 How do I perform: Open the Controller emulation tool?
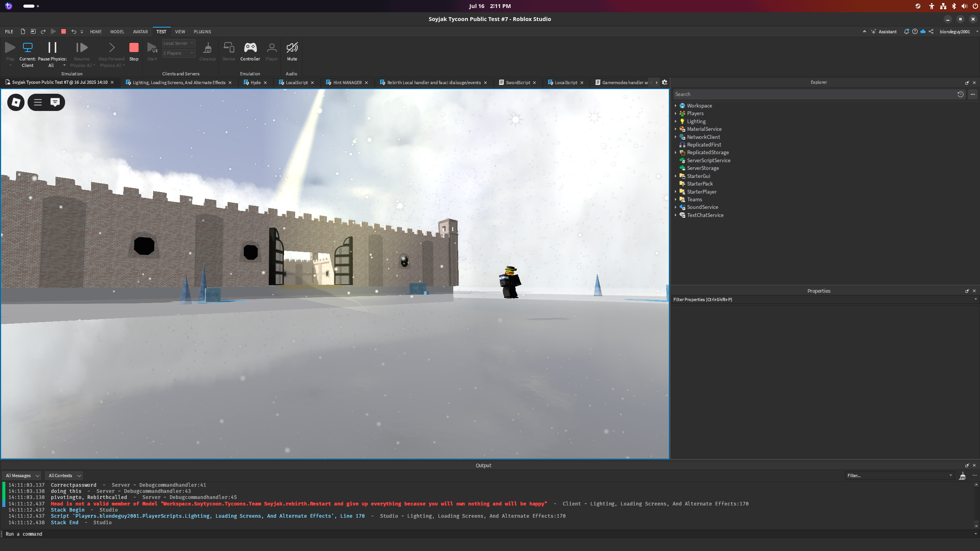[x=250, y=51]
